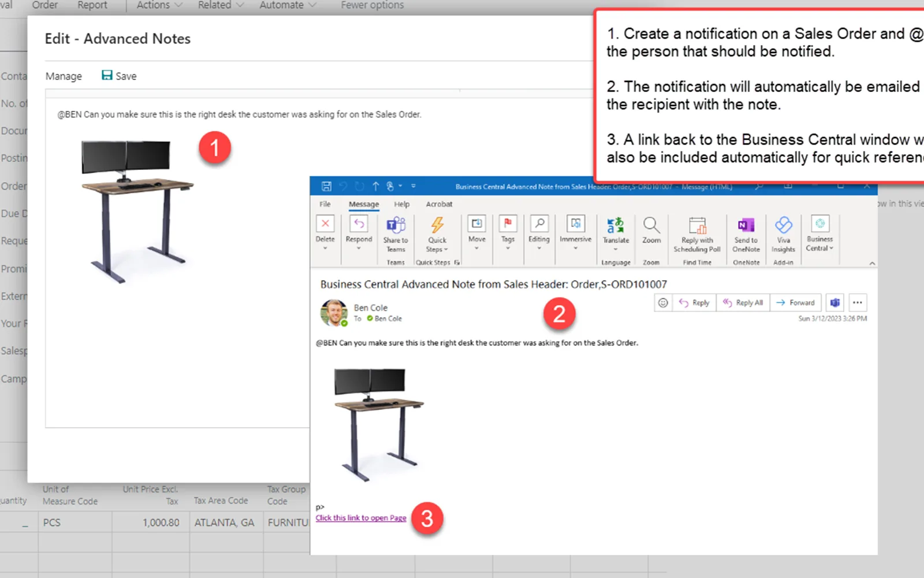Expand the Actions dropdown in Business Central
924x578 pixels.
(x=159, y=5)
